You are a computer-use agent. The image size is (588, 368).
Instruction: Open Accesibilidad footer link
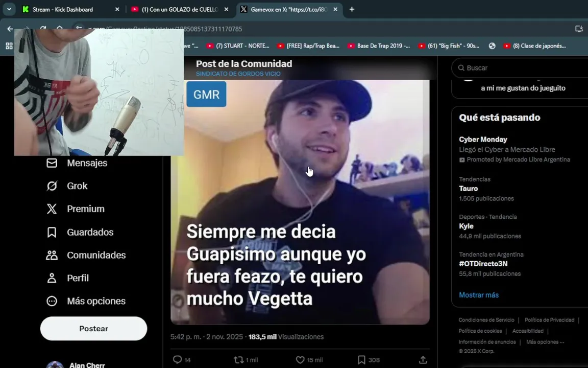pyautogui.click(x=528, y=331)
